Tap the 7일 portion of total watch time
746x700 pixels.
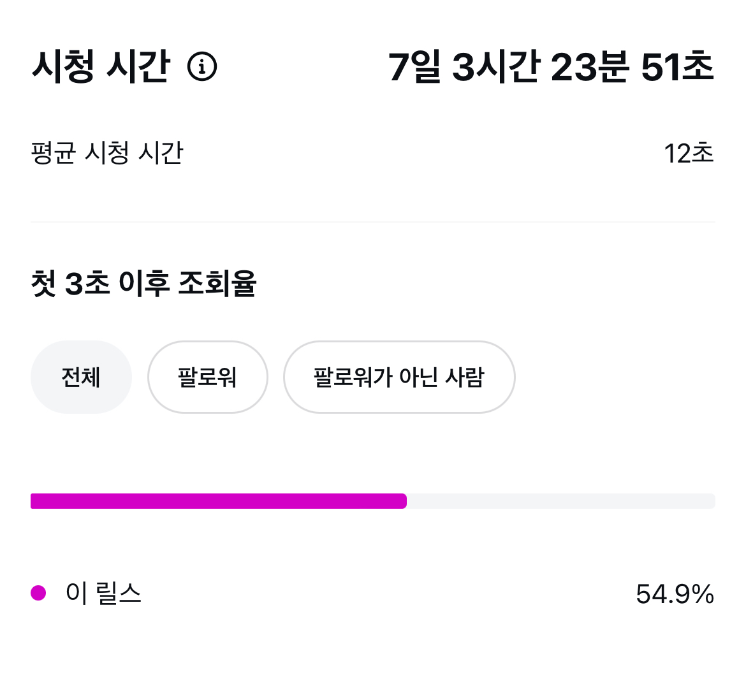[414, 66]
